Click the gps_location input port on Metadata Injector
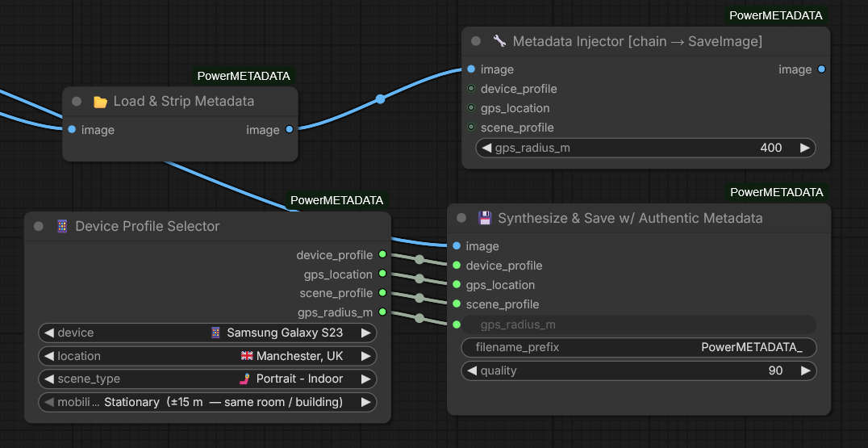The height and width of the screenshot is (448, 868). coord(471,108)
